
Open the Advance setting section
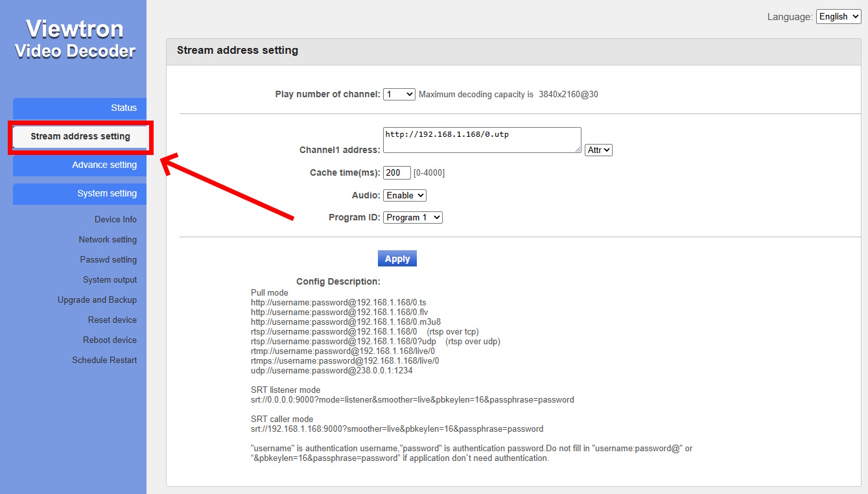tap(104, 165)
